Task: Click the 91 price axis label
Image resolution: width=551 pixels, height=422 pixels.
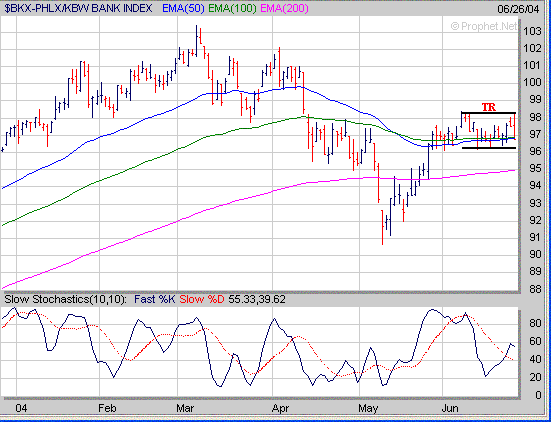Action: (534, 238)
